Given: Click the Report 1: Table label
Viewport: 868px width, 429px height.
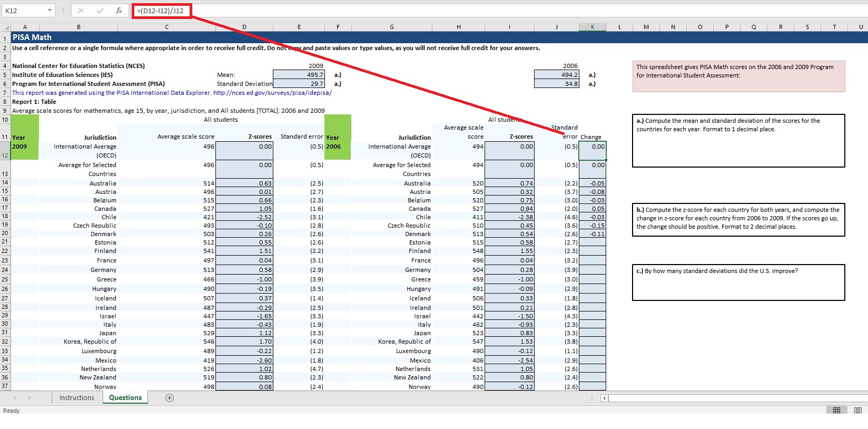Looking at the screenshot, I should point(34,102).
